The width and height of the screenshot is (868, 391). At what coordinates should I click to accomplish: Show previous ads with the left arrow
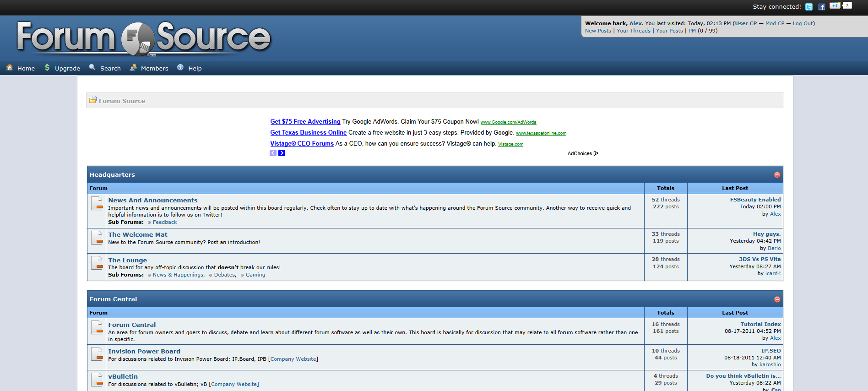point(273,153)
